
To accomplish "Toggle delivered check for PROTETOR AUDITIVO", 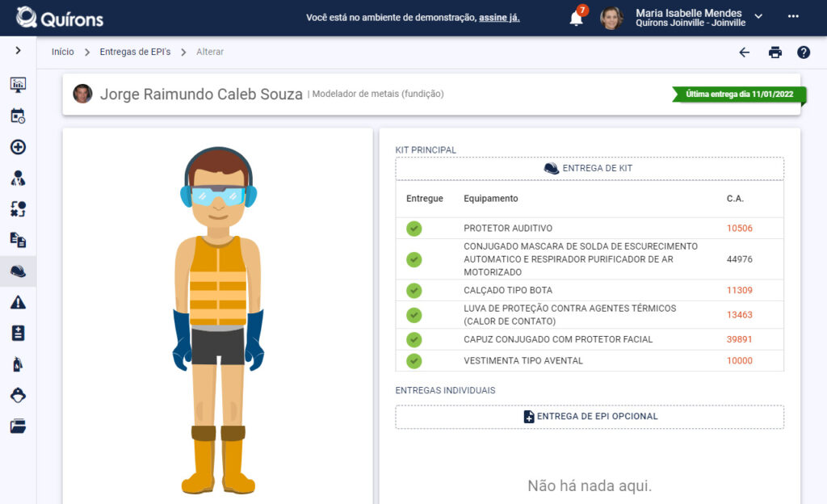I will [414, 229].
